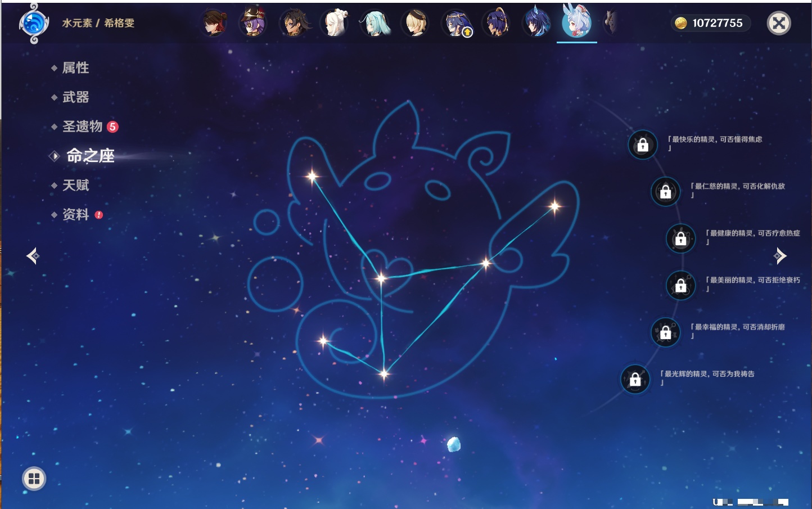Select the white-haired avatar with hair bun

335,23
